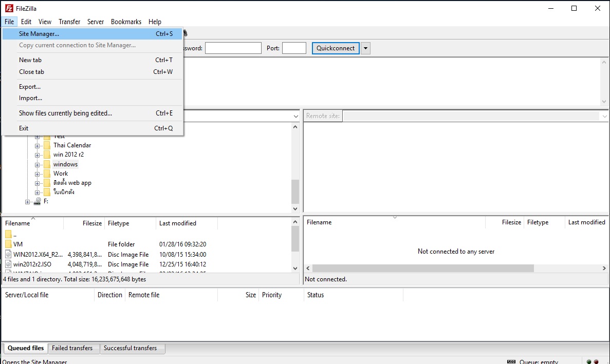Screen dimensions: 610x364
Task: Click green activity LED indicator
Action: (x=589, y=361)
